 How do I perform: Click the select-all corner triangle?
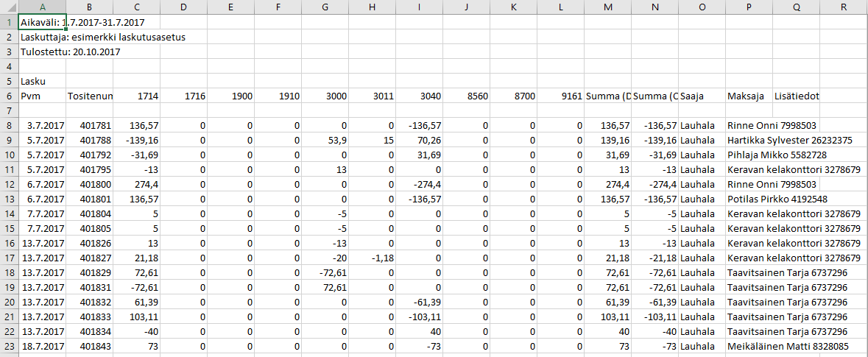[10, 7]
